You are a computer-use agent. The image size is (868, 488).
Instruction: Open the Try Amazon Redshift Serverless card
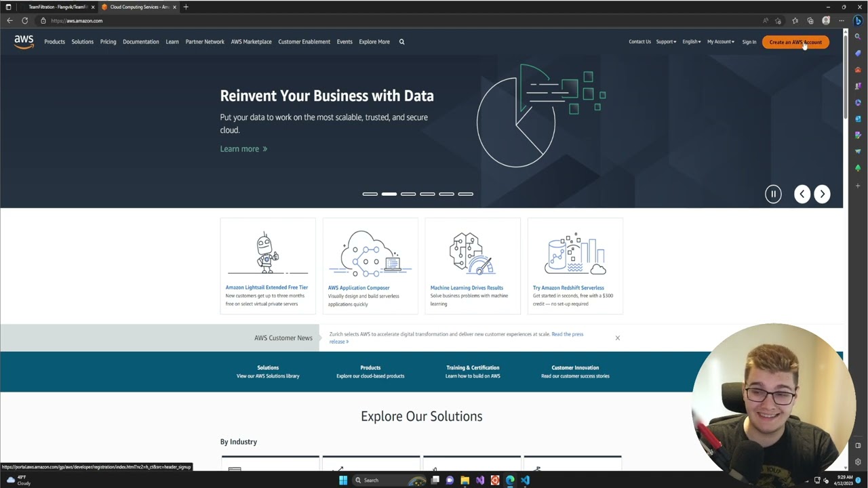(x=575, y=266)
